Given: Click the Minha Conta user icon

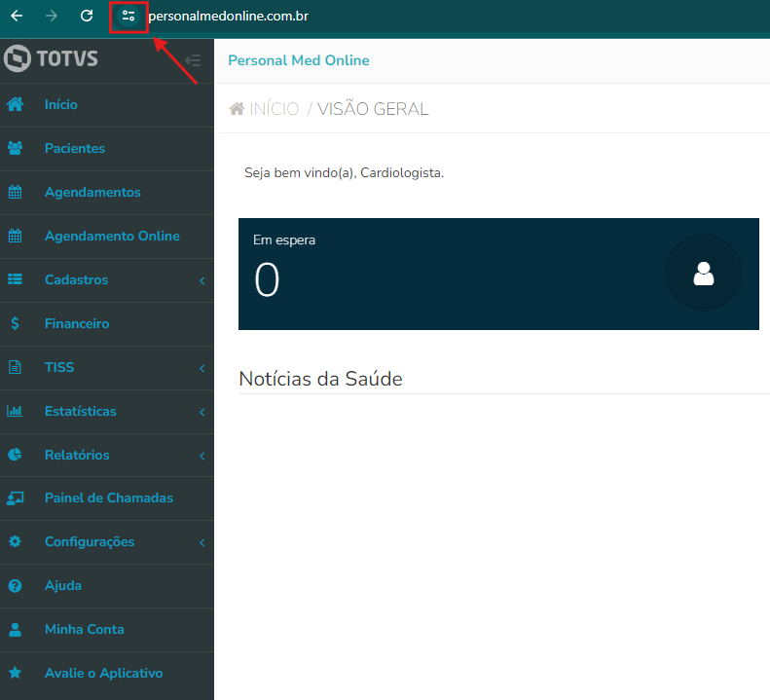Looking at the screenshot, I should point(15,629).
